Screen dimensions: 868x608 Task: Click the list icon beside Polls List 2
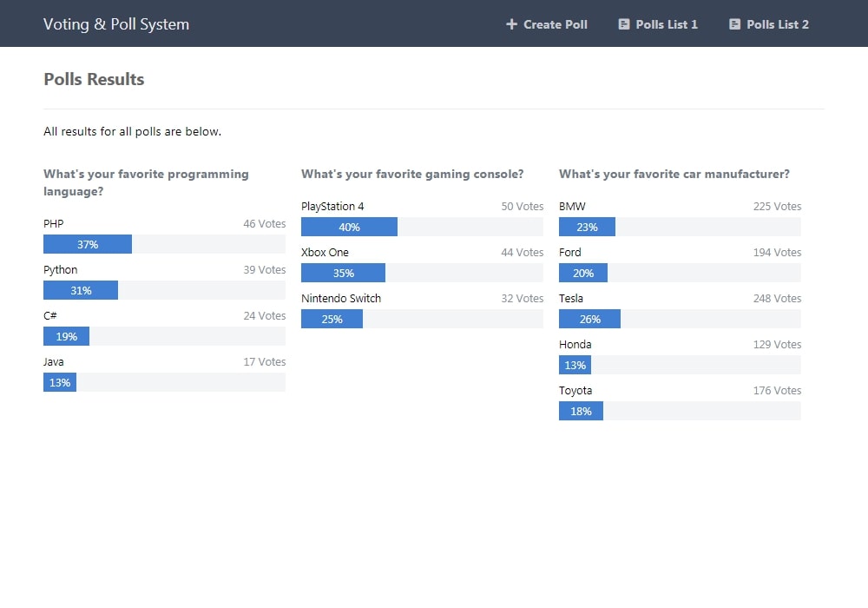click(x=734, y=24)
